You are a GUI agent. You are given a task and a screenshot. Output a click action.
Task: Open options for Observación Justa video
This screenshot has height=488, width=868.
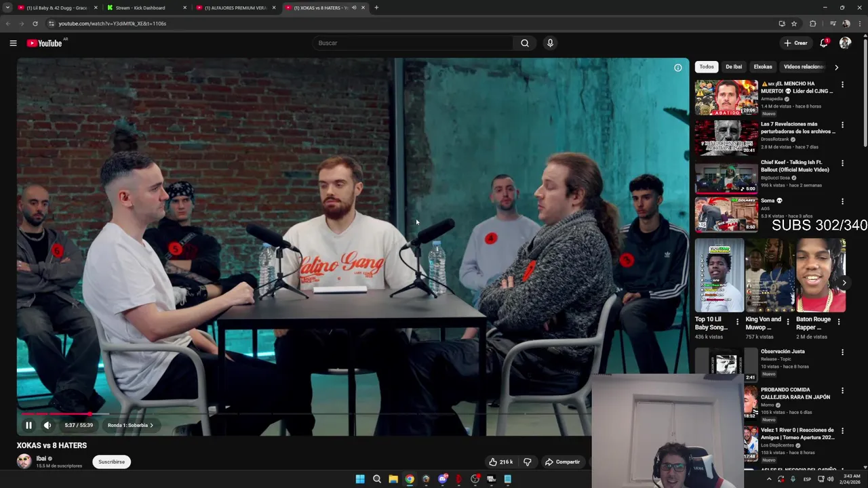(842, 352)
